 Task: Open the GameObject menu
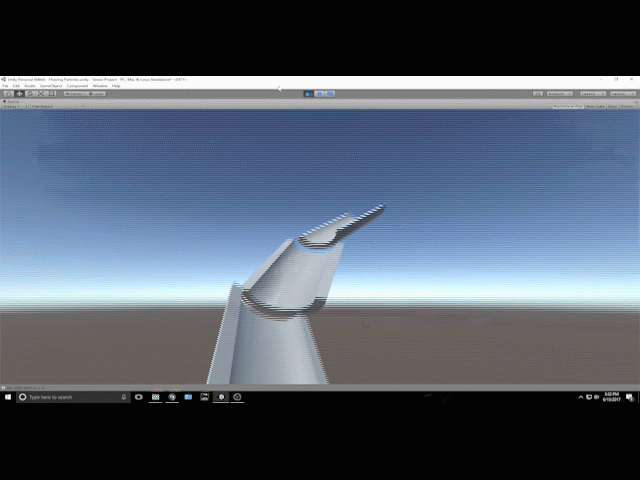click(x=51, y=86)
